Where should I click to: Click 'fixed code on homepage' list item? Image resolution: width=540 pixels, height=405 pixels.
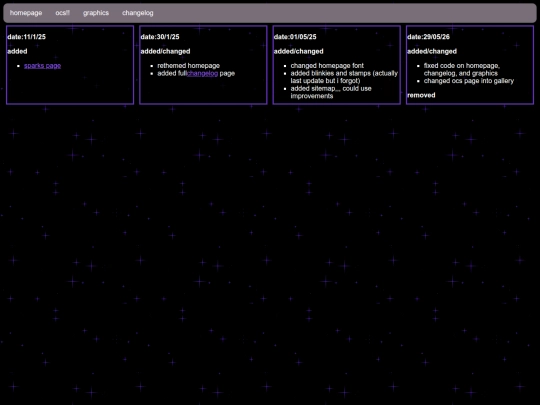coord(461,69)
